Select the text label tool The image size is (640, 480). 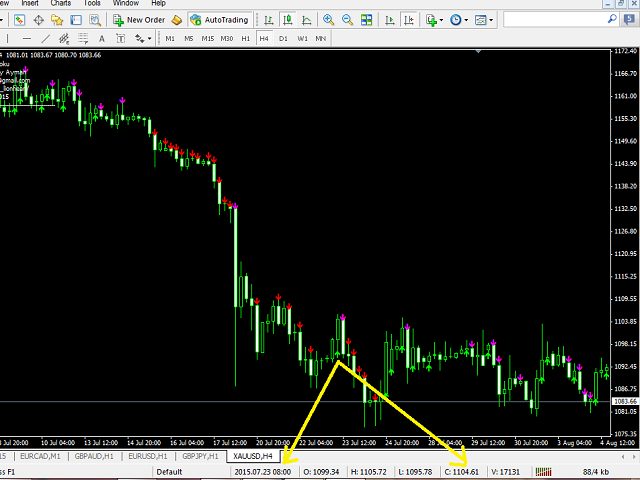[x=120, y=39]
